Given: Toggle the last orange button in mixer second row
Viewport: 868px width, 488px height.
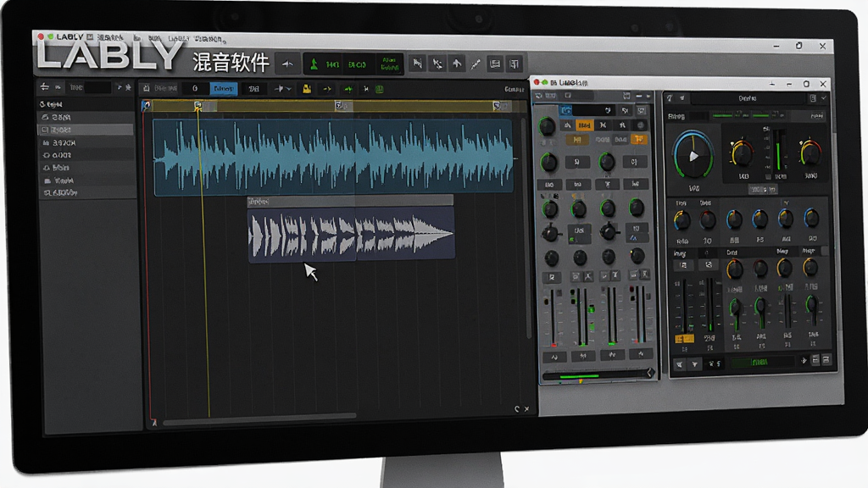Looking at the screenshot, I should pyautogui.click(x=639, y=140).
